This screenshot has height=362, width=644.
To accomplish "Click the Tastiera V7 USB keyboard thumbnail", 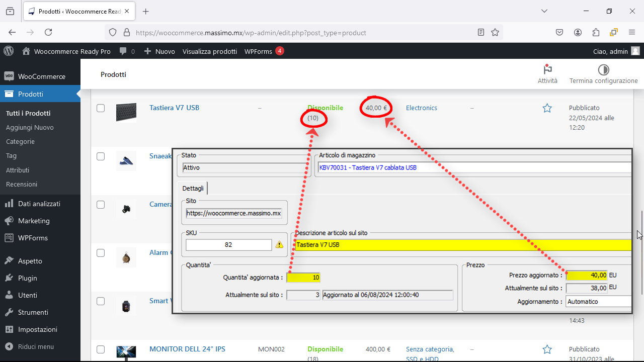I will [126, 112].
